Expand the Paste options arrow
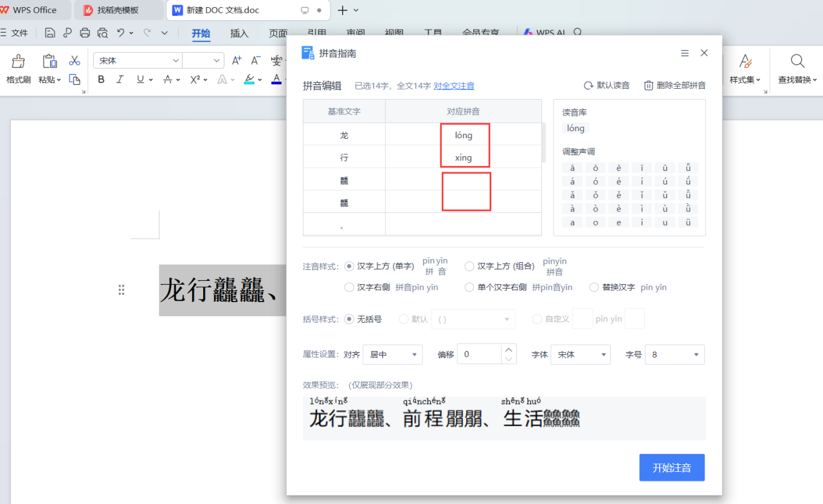 59,80
